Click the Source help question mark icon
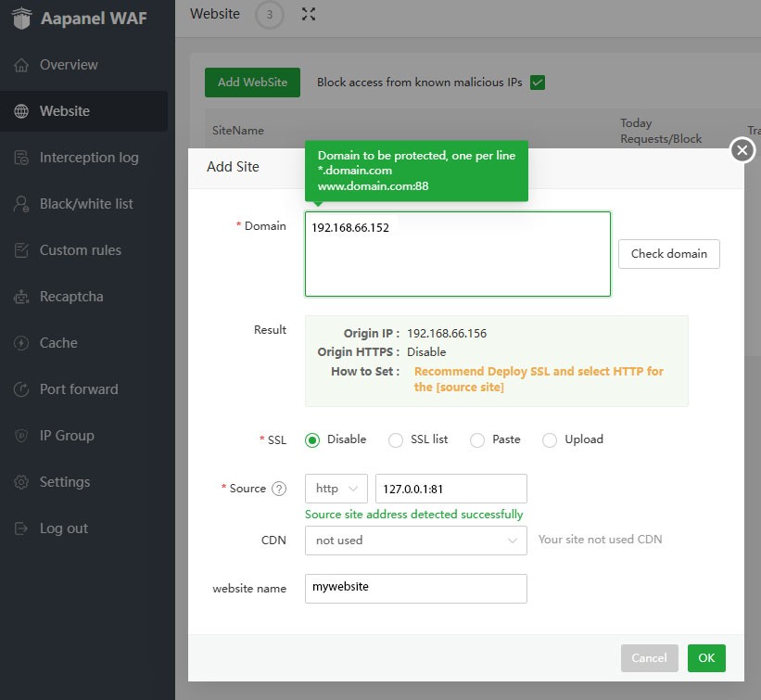The width and height of the screenshot is (761, 700). tap(279, 489)
